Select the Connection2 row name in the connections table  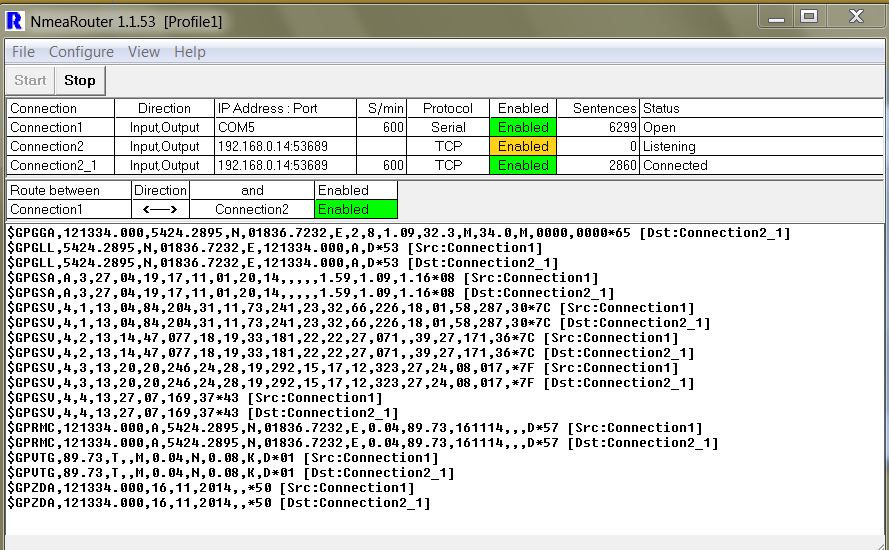pyautogui.click(x=61, y=146)
